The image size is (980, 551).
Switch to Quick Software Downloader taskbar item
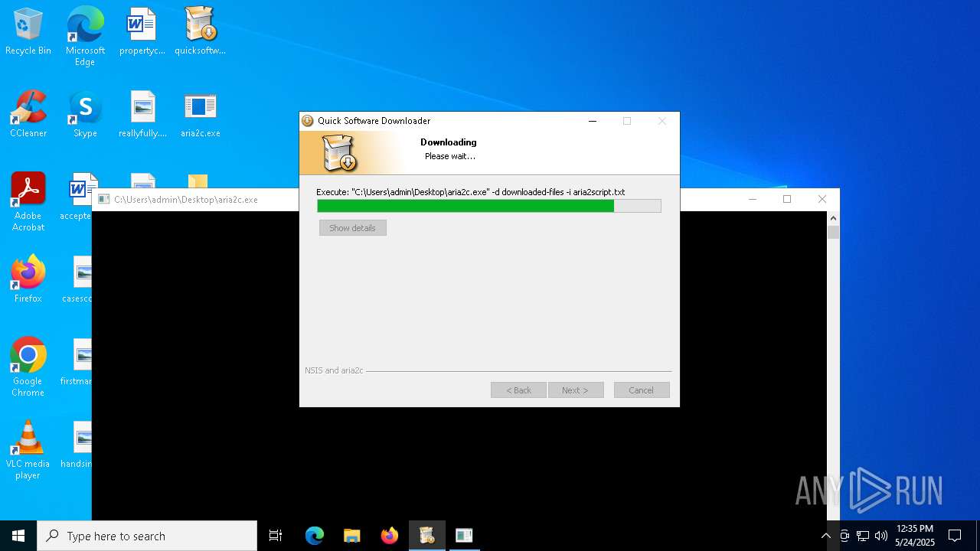tap(426, 536)
